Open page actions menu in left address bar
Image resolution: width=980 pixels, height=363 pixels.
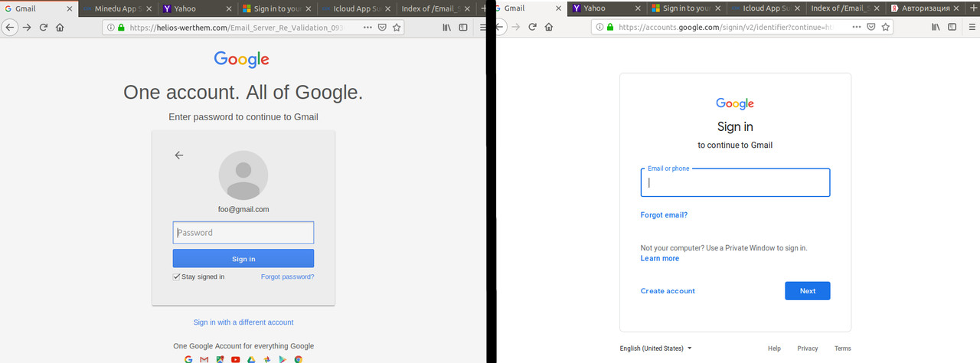[x=368, y=27]
